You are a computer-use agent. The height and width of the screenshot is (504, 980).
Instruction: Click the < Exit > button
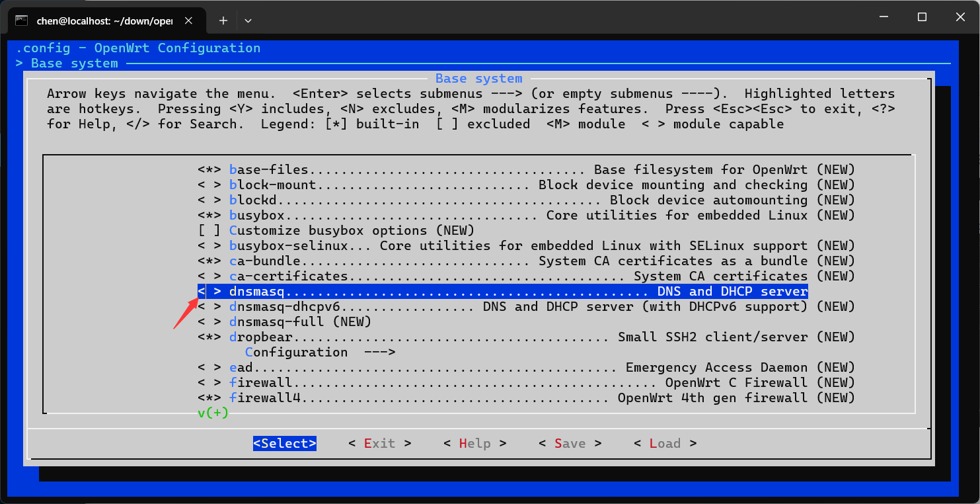click(x=380, y=444)
